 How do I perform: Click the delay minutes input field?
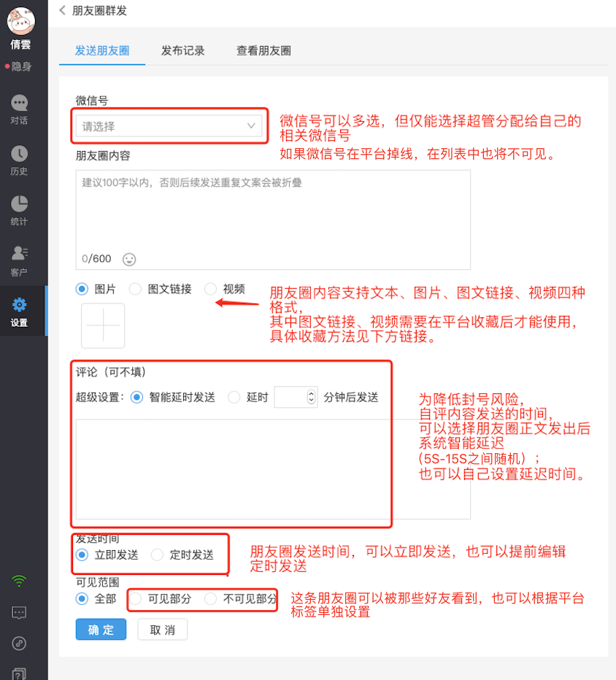click(x=296, y=397)
